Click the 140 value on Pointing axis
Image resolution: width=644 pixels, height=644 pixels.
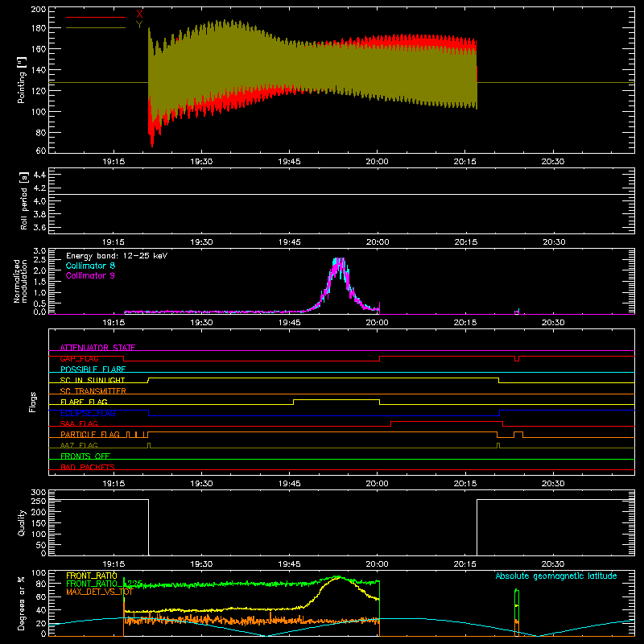(39, 70)
